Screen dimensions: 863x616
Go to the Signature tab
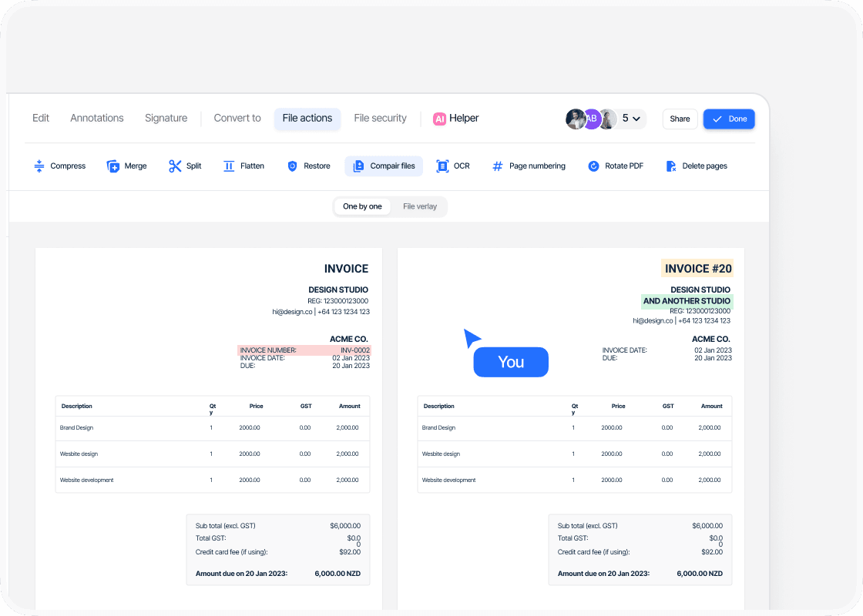point(166,119)
